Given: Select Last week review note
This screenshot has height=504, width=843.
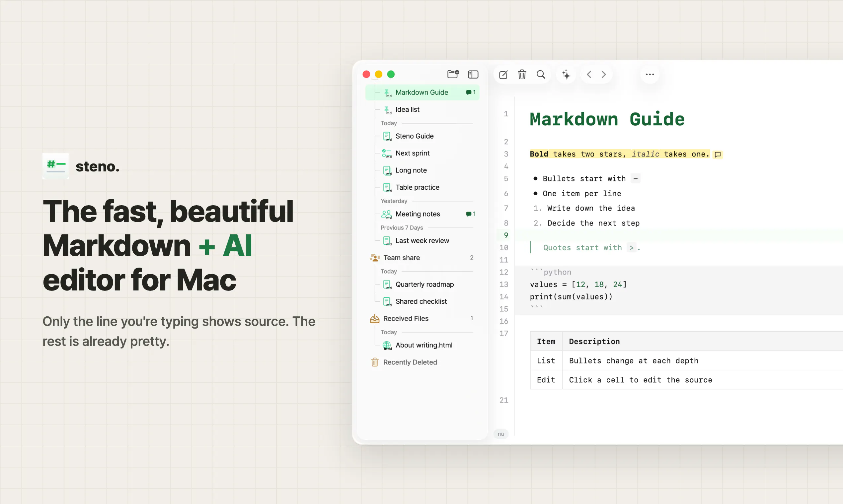Looking at the screenshot, I should click(x=422, y=240).
